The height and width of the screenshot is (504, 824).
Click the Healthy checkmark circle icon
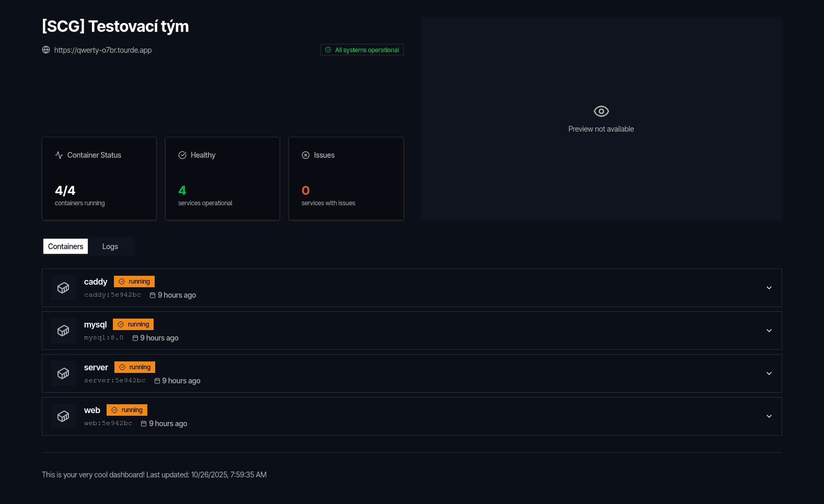pos(182,155)
